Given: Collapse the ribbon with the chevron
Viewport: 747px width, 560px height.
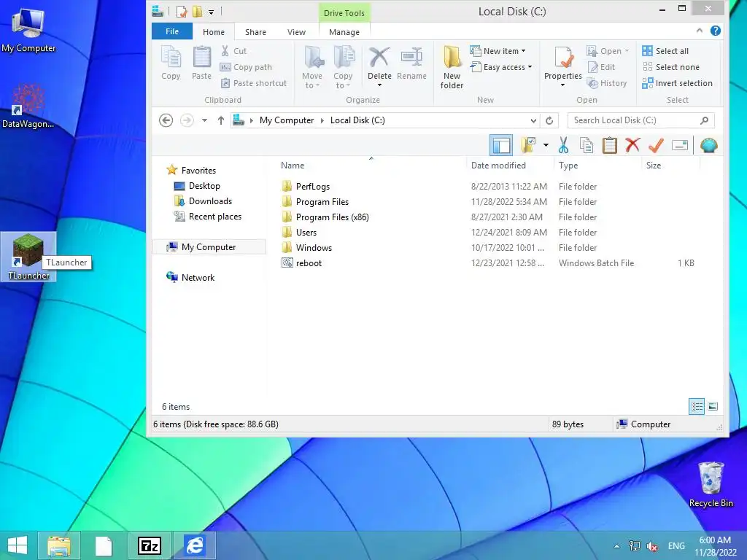Looking at the screenshot, I should pyautogui.click(x=699, y=31).
